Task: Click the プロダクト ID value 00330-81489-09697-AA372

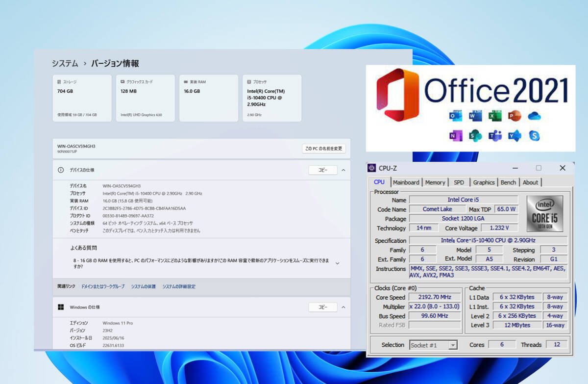Action: coord(128,216)
